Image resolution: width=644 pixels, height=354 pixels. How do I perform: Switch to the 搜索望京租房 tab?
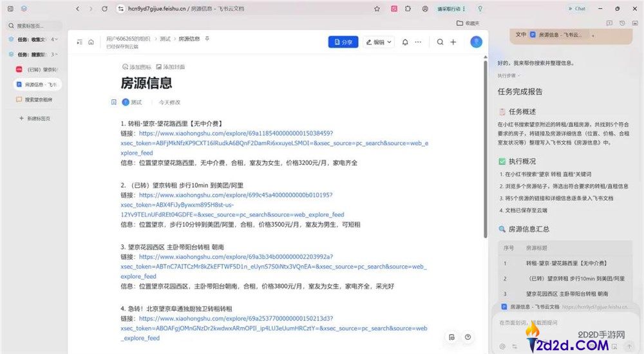tap(37, 99)
